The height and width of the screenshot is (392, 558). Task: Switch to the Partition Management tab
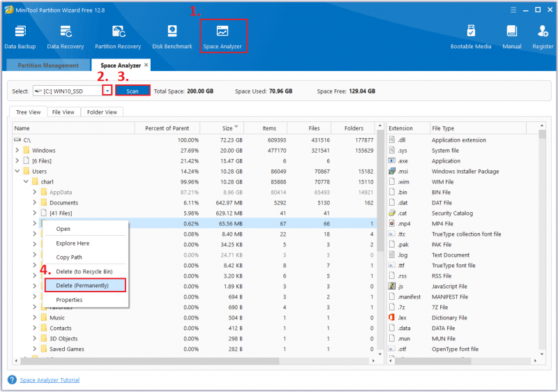[48, 66]
